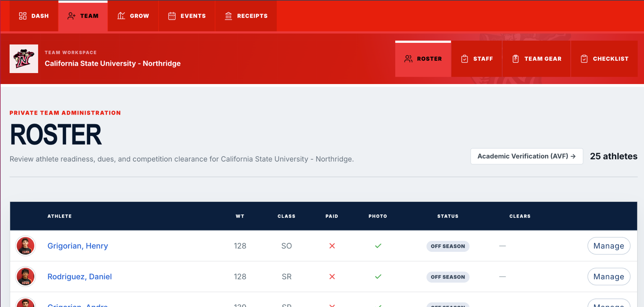644x307 pixels.
Task: Click Henry Grigorian's clears dash
Action: (x=502, y=246)
